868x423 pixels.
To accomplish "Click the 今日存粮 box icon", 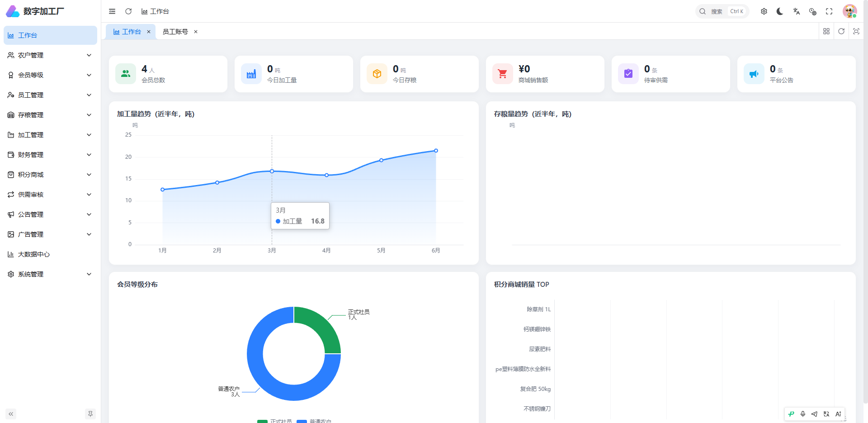I will point(377,74).
